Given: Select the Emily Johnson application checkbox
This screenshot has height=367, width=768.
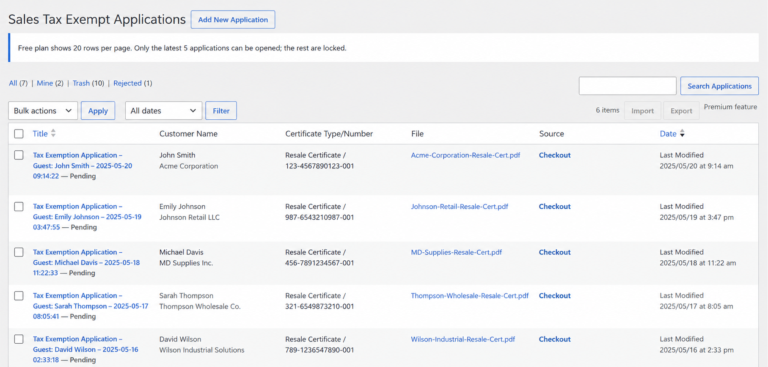Looking at the screenshot, I should [19, 207].
